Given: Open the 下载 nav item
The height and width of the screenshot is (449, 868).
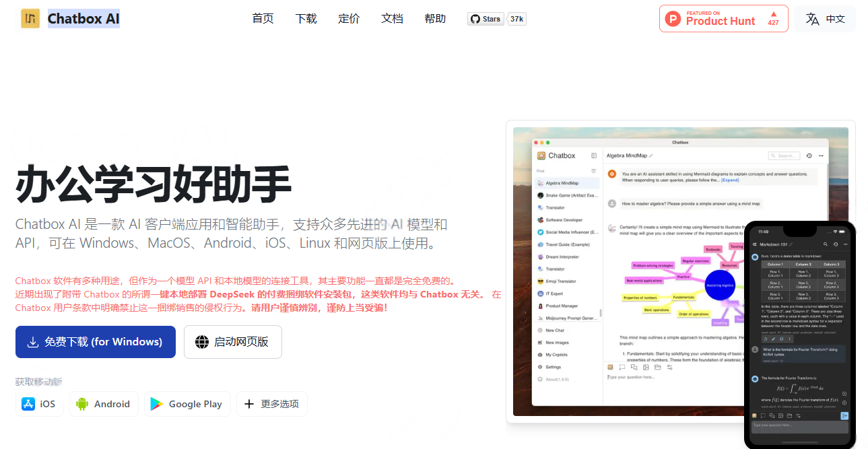Looking at the screenshot, I should [306, 18].
